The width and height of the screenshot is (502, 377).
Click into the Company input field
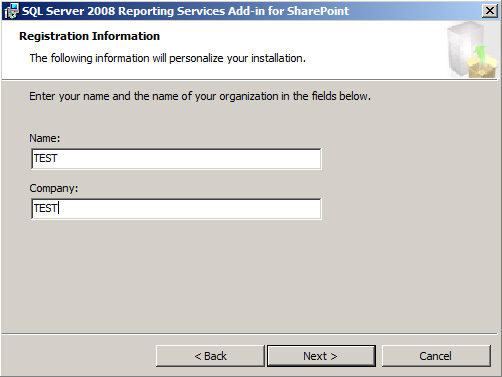pyautogui.click(x=176, y=209)
